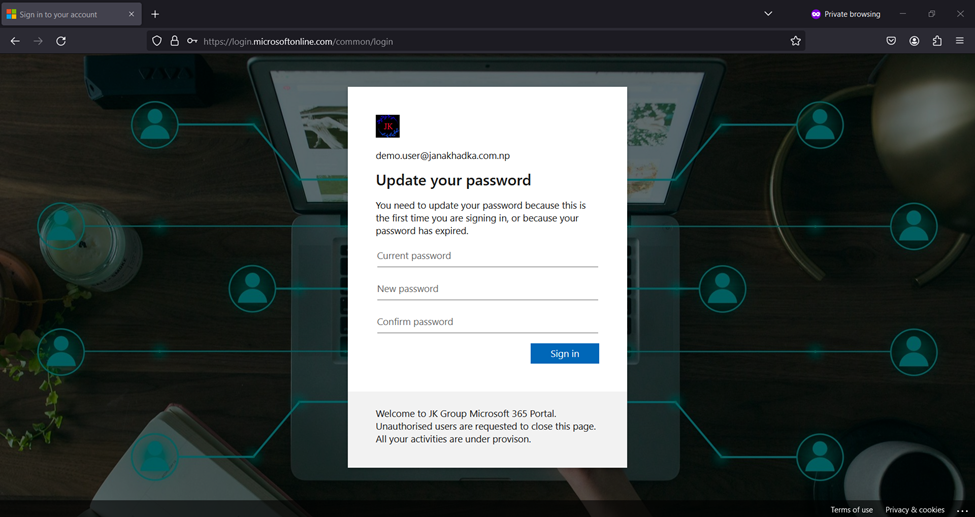
Task: Open Save to Pocket icon
Action: click(891, 41)
